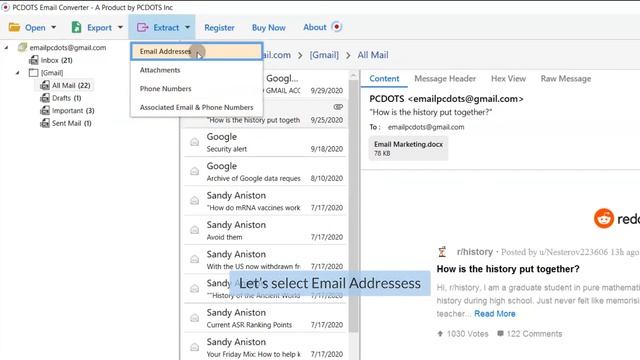Screen dimensions: 640x360
Task: Open Google Security alert email dated 9/18/2020
Action: coord(265,142)
